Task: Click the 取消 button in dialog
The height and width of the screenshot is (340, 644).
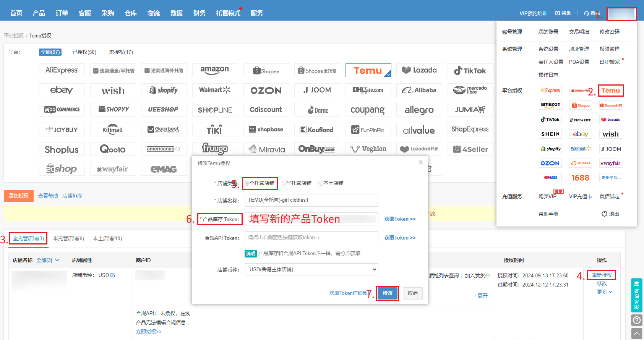Action: [413, 293]
